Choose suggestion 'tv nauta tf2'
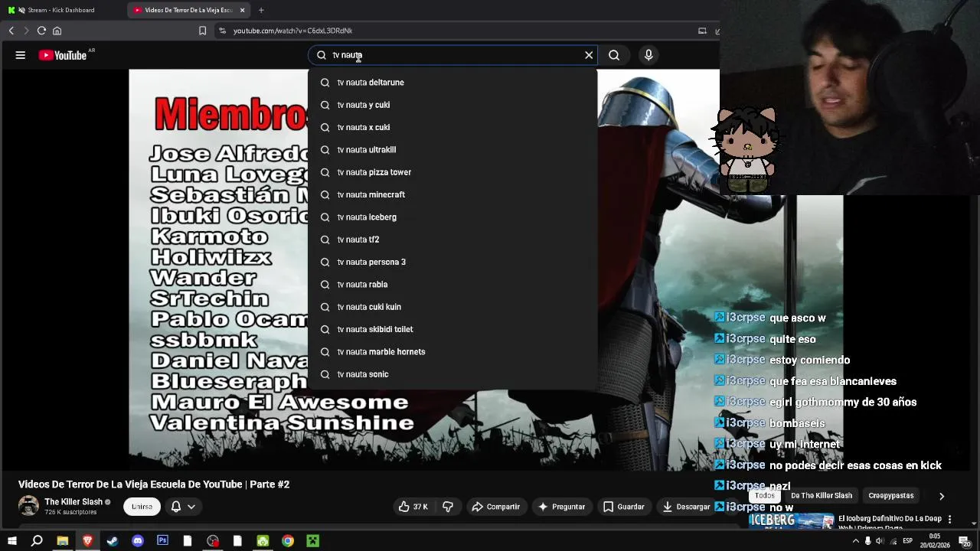The width and height of the screenshot is (980, 551). (452, 240)
